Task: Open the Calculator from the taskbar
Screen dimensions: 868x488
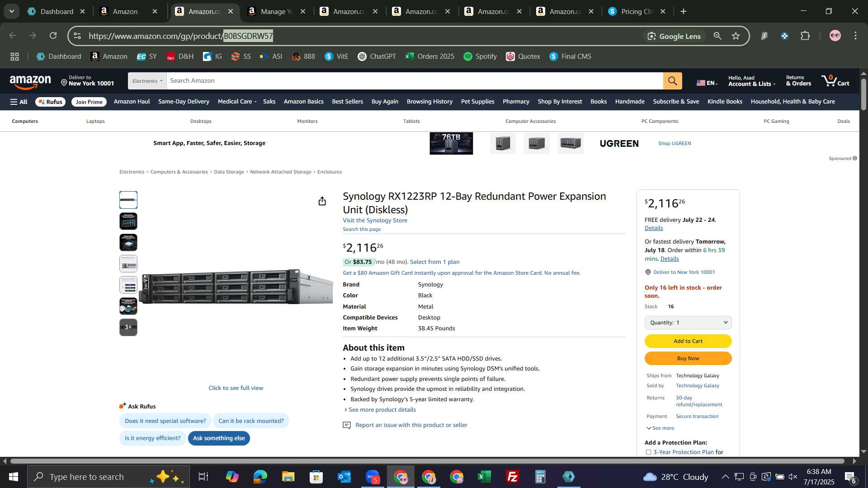Action: pyautogui.click(x=540, y=477)
